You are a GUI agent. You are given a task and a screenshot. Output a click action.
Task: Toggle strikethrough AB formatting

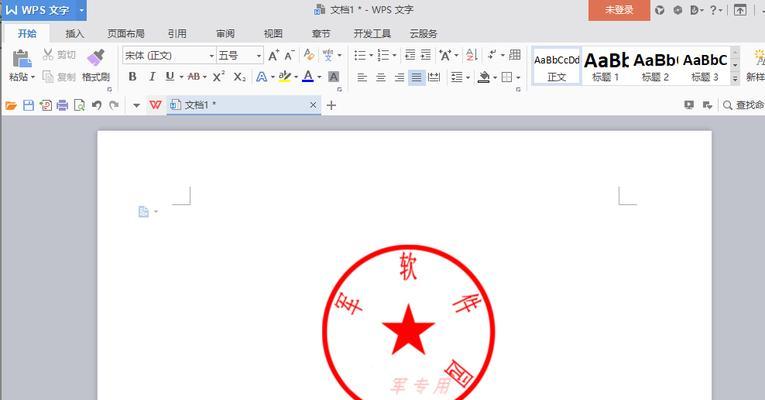click(x=194, y=77)
